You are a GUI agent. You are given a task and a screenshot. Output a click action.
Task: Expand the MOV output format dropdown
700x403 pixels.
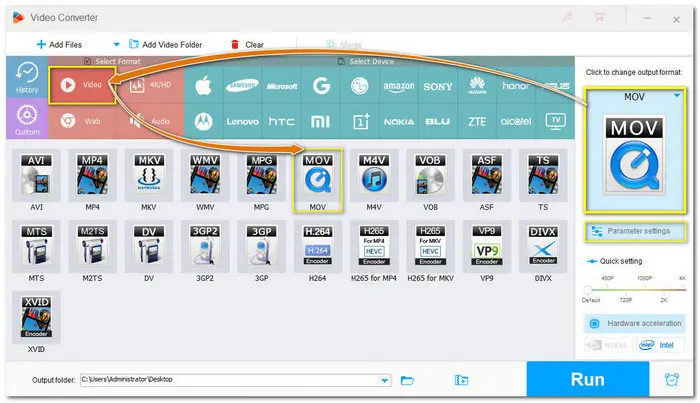pyautogui.click(x=677, y=96)
